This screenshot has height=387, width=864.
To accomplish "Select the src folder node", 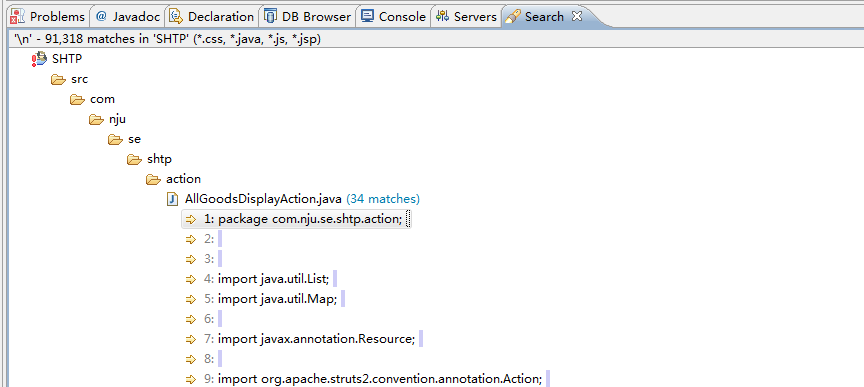I will tap(79, 79).
